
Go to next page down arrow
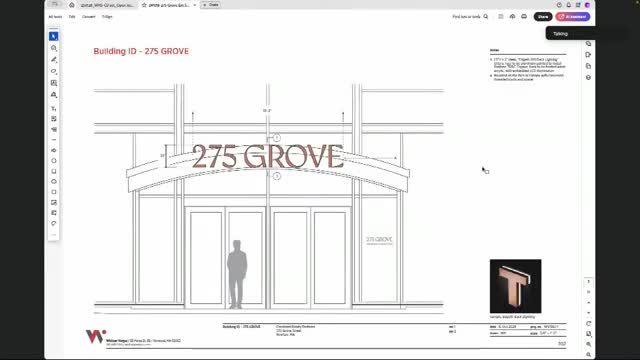589,313
